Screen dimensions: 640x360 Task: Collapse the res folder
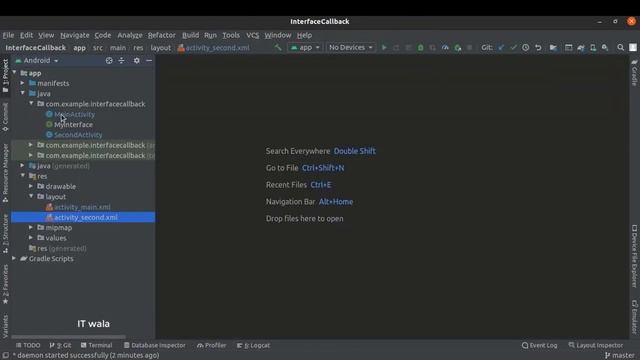23,176
